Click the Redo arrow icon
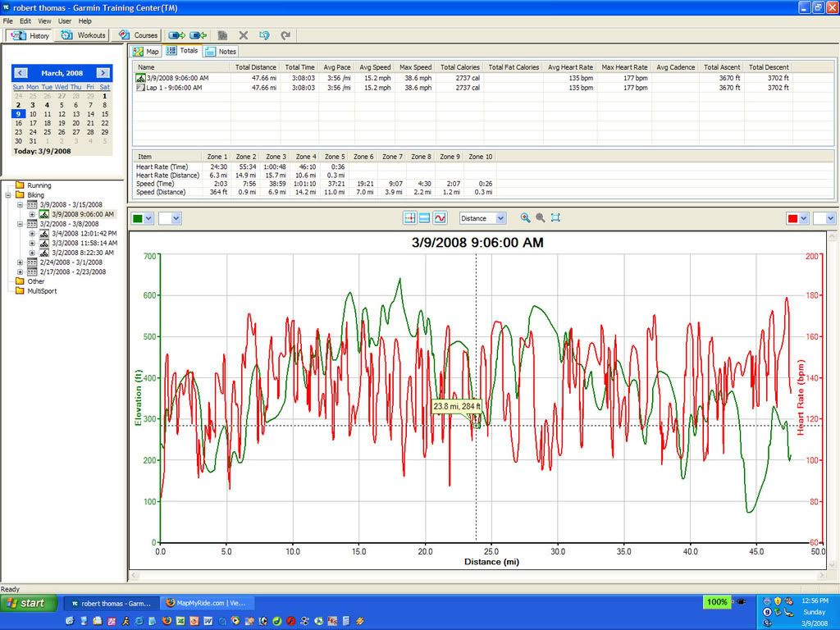Screen dimensions: 840x630 [285, 35]
